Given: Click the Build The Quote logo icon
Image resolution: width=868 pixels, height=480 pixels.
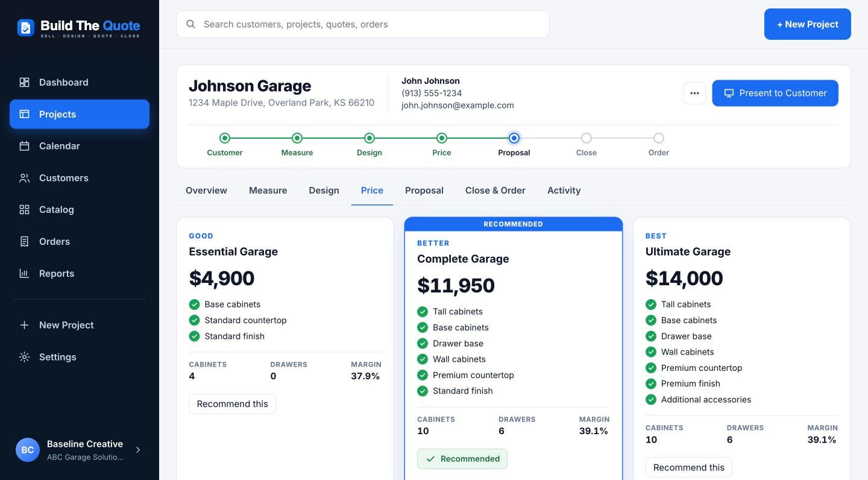Looking at the screenshot, I should 25,27.
